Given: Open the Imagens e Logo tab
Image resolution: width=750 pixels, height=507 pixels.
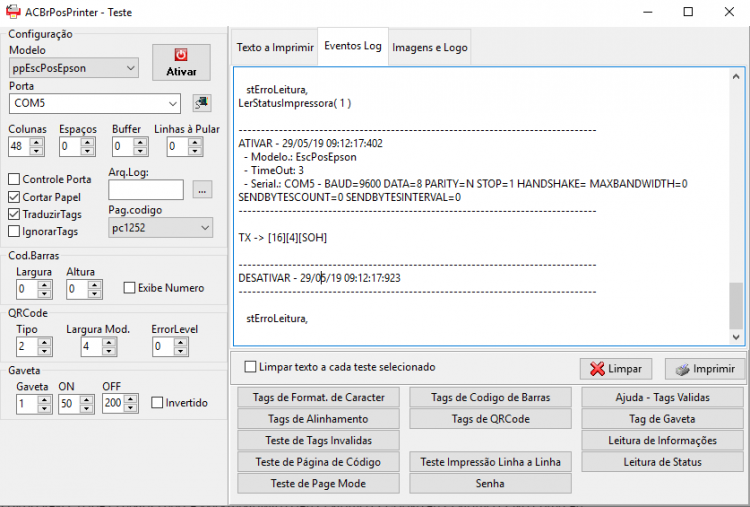Looking at the screenshot, I should click(x=430, y=47).
